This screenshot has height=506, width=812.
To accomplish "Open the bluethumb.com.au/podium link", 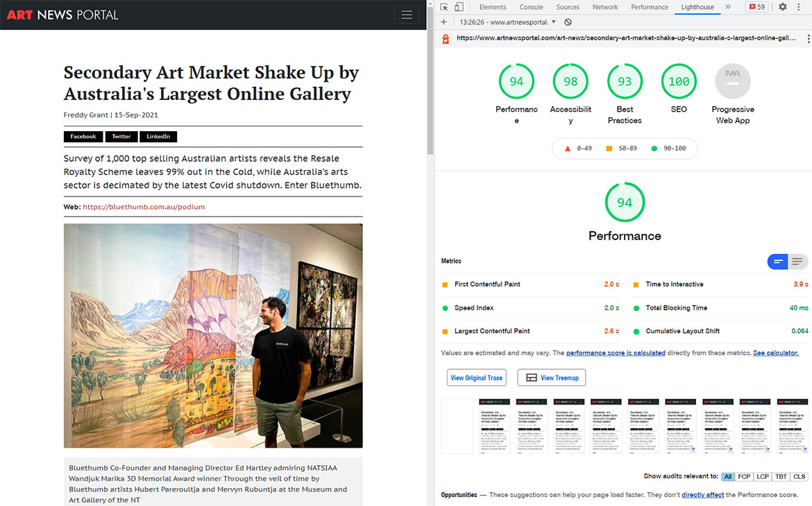I will 144,207.
